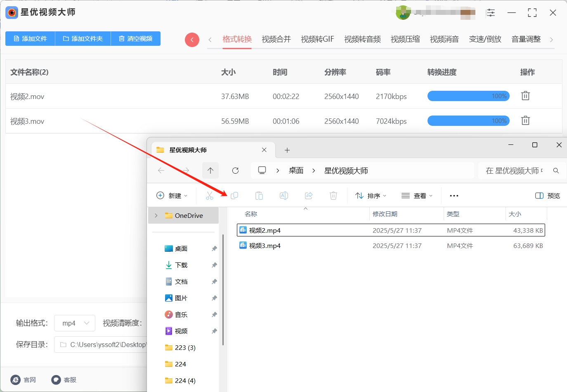Click 添加文件 button

[30, 38]
